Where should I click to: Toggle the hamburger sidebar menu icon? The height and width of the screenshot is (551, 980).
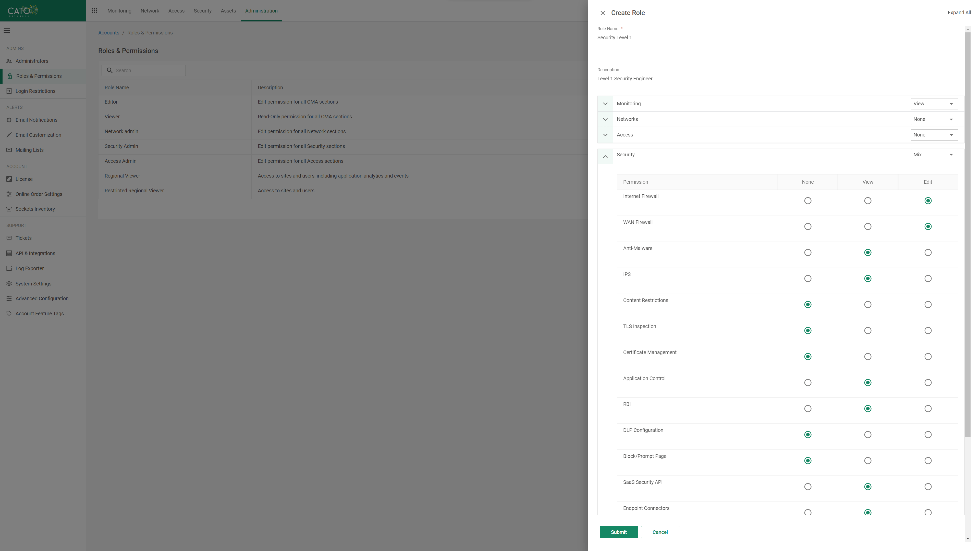[x=7, y=31]
